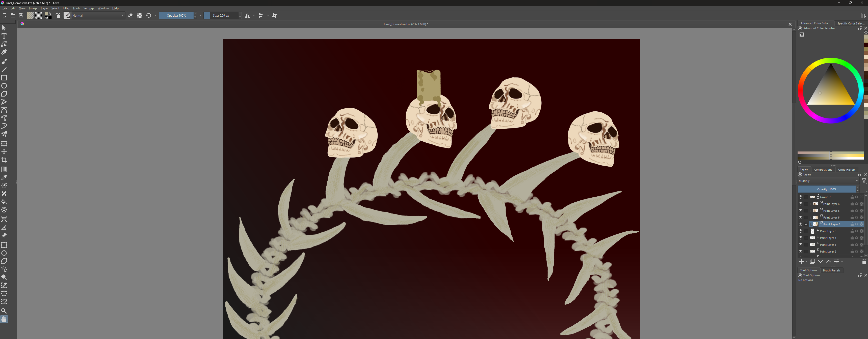868x339 pixels.
Task: Adjust the brush Opacity slider in toolbar
Action: point(176,15)
